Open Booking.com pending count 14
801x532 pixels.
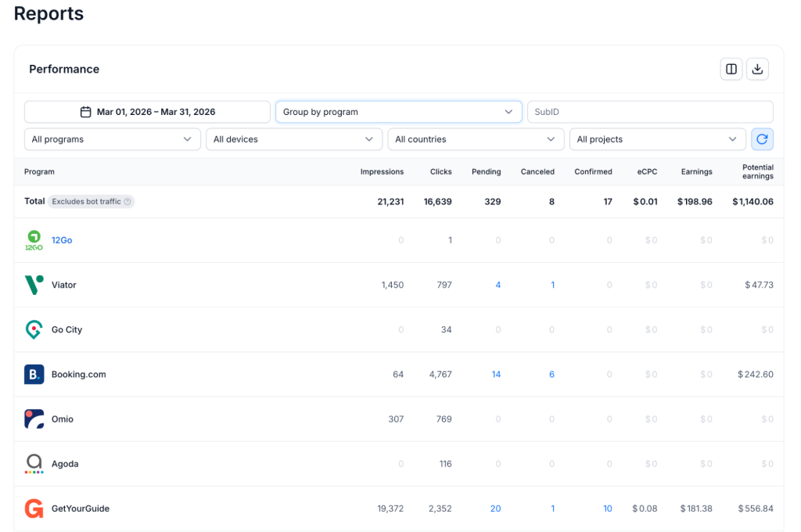click(x=496, y=374)
